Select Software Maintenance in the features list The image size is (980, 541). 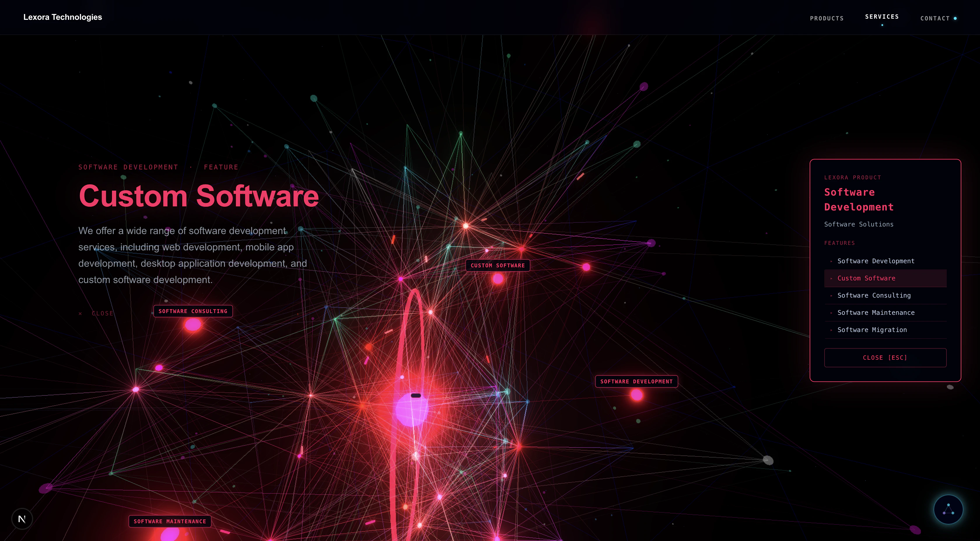click(885, 312)
